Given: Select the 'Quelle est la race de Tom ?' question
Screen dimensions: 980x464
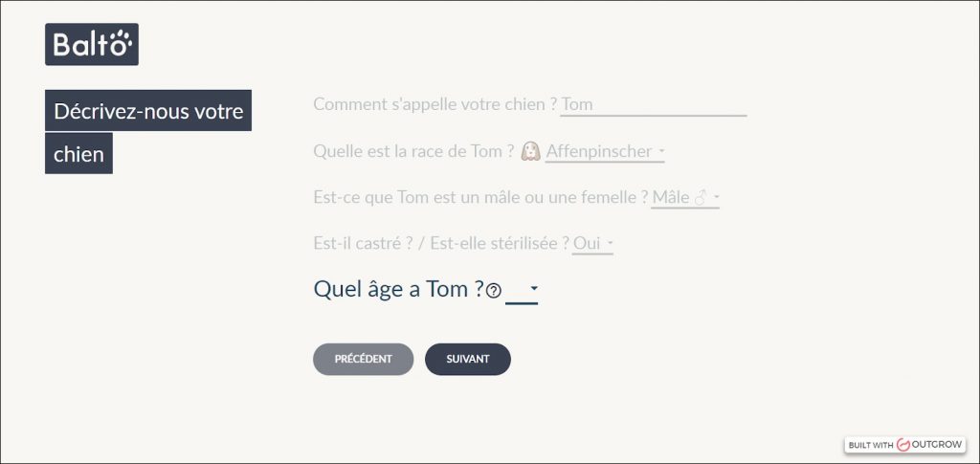Looking at the screenshot, I should coord(413,151).
